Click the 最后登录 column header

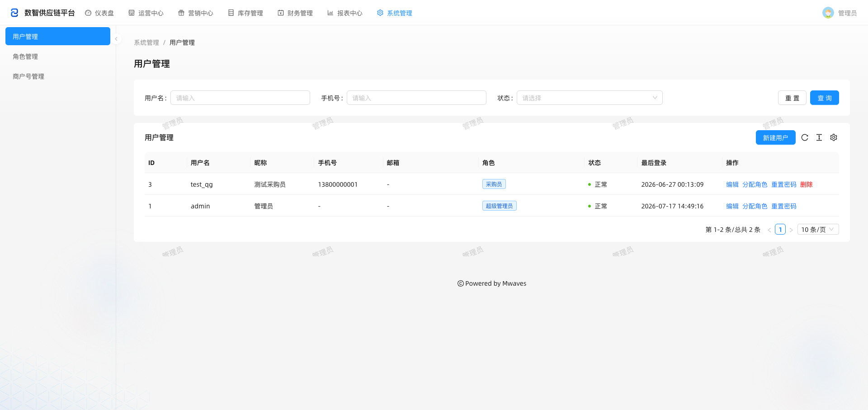pos(654,163)
